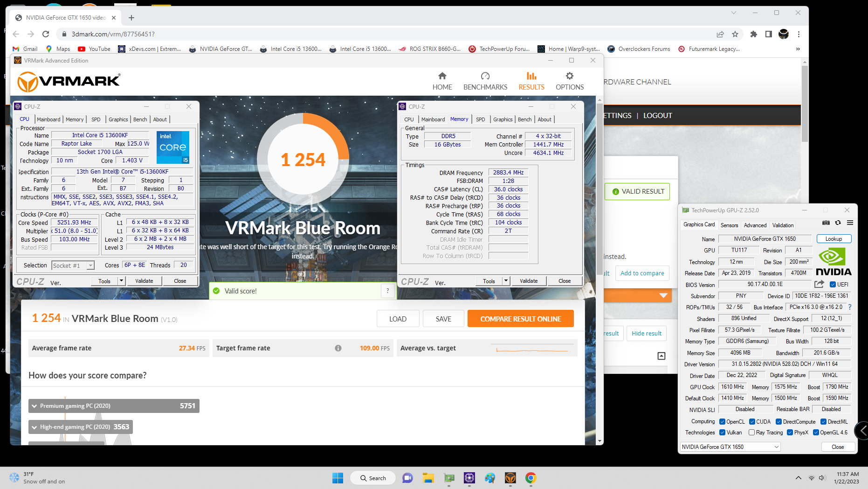
Task: Bookmark this page with the star icon
Action: click(x=735, y=34)
